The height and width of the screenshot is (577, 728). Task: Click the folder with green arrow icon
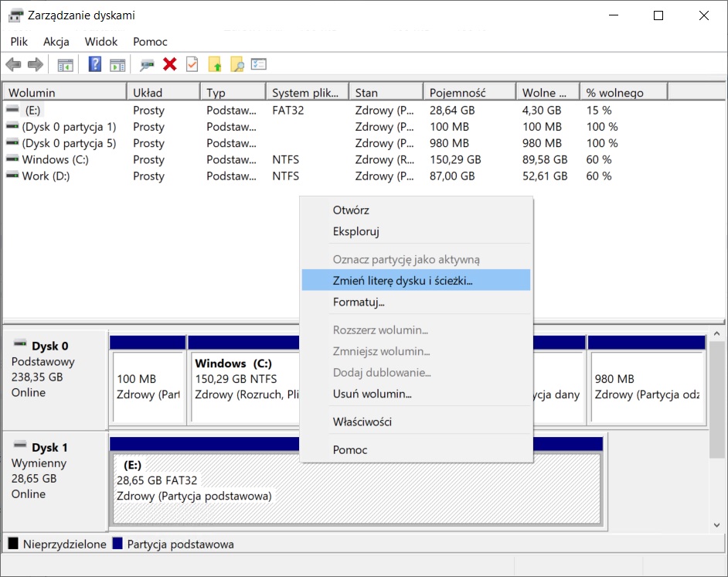pyautogui.click(x=215, y=65)
